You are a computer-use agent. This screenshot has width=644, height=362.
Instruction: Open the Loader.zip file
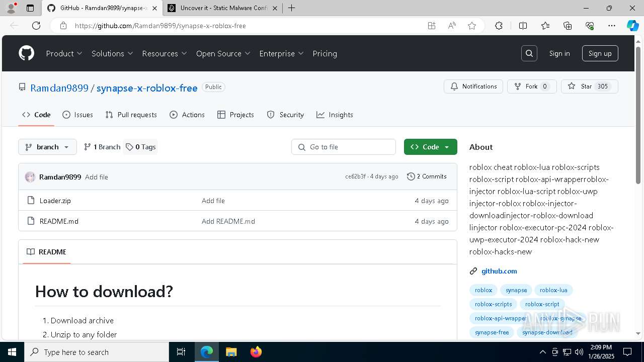(55, 201)
